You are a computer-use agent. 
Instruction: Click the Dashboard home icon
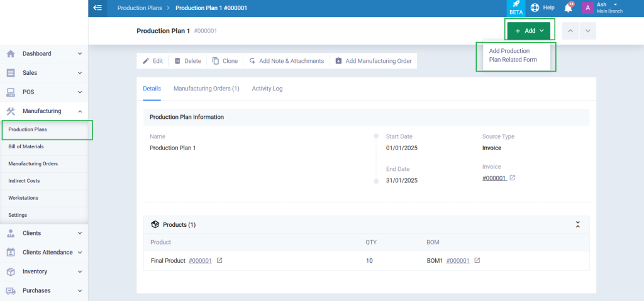click(11, 54)
